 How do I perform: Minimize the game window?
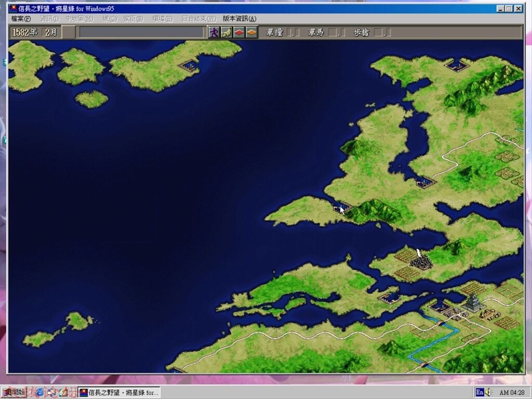click(501, 9)
